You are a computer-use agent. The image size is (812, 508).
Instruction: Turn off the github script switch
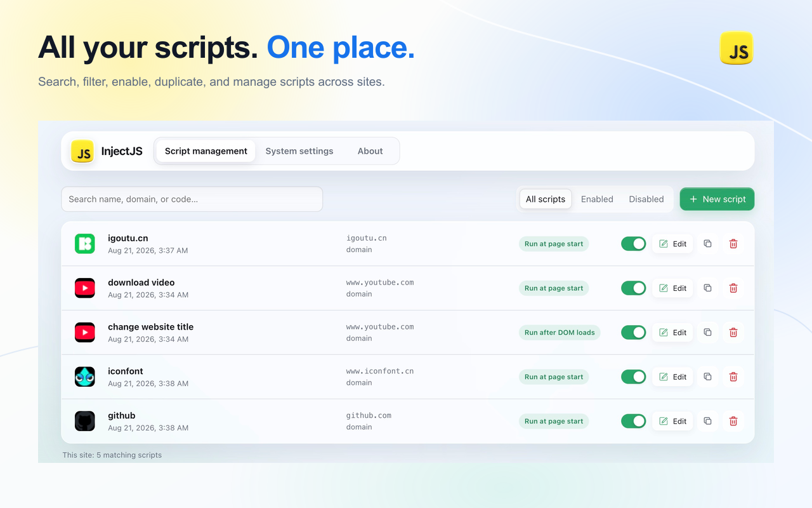633,421
